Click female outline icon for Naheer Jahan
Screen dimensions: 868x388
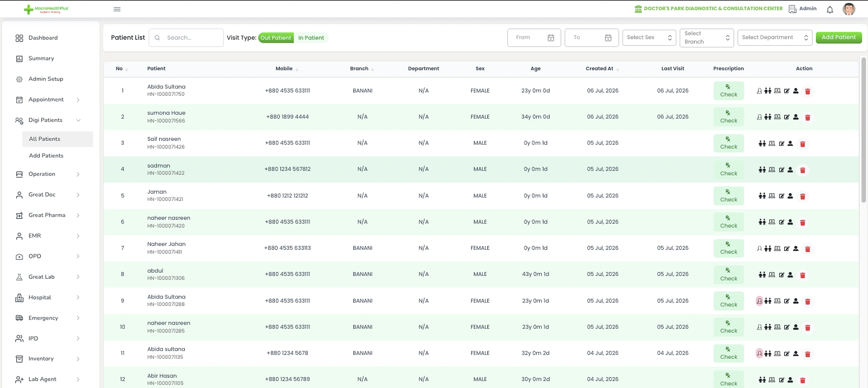[x=759, y=249]
